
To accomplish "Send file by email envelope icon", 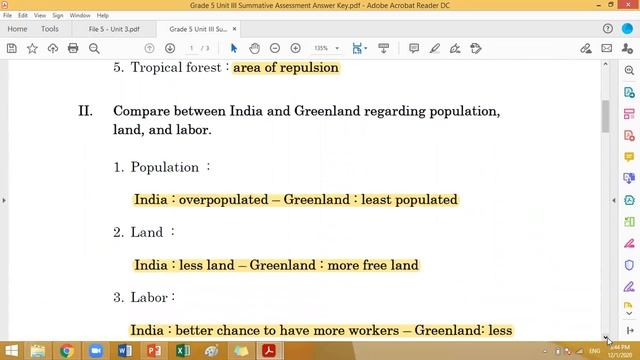I will (x=607, y=49).
